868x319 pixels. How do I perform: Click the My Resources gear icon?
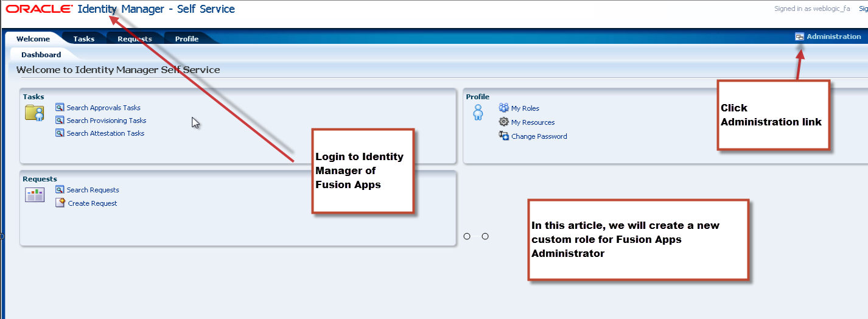[x=503, y=122]
